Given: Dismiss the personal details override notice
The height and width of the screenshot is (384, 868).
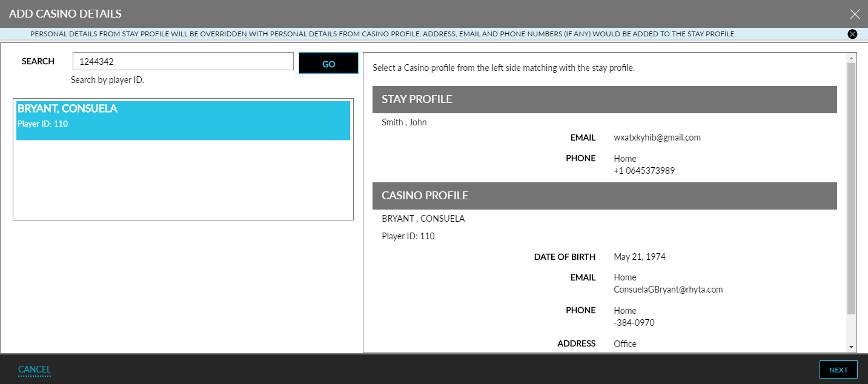Looking at the screenshot, I should coord(853,34).
